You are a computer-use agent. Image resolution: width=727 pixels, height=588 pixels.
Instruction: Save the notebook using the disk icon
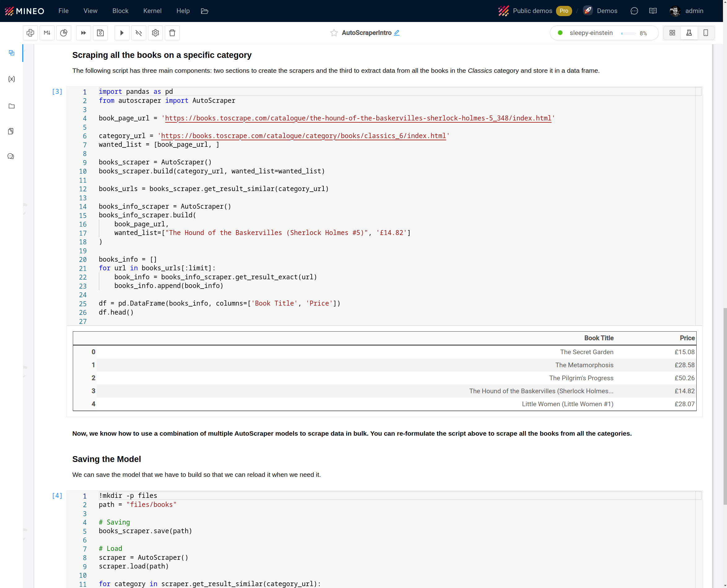(x=100, y=33)
